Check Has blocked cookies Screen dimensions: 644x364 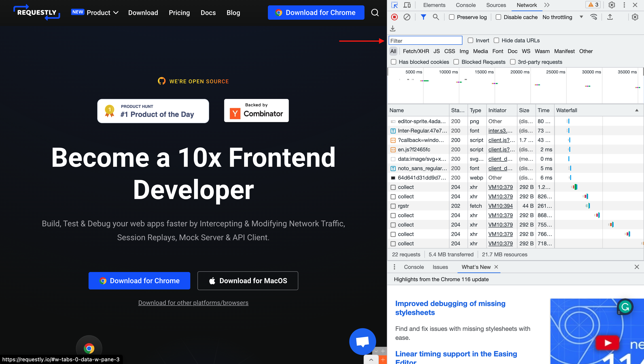click(394, 62)
